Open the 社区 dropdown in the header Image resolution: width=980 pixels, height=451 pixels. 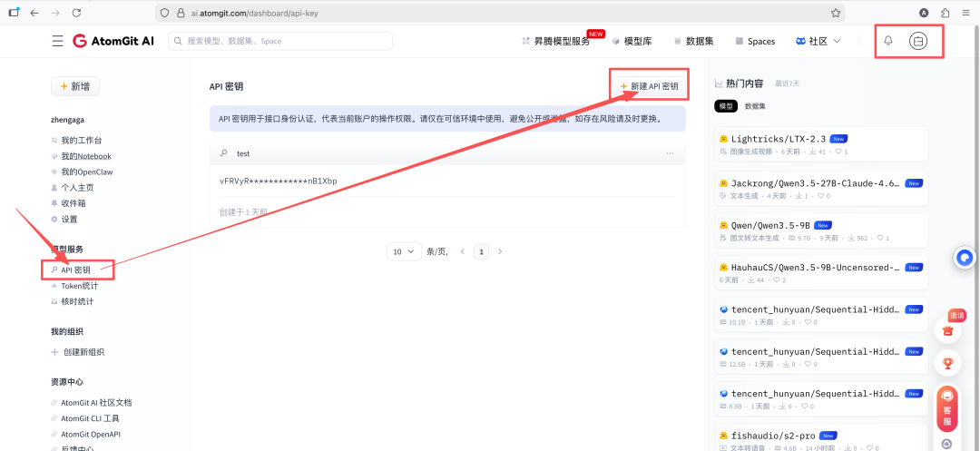point(818,41)
